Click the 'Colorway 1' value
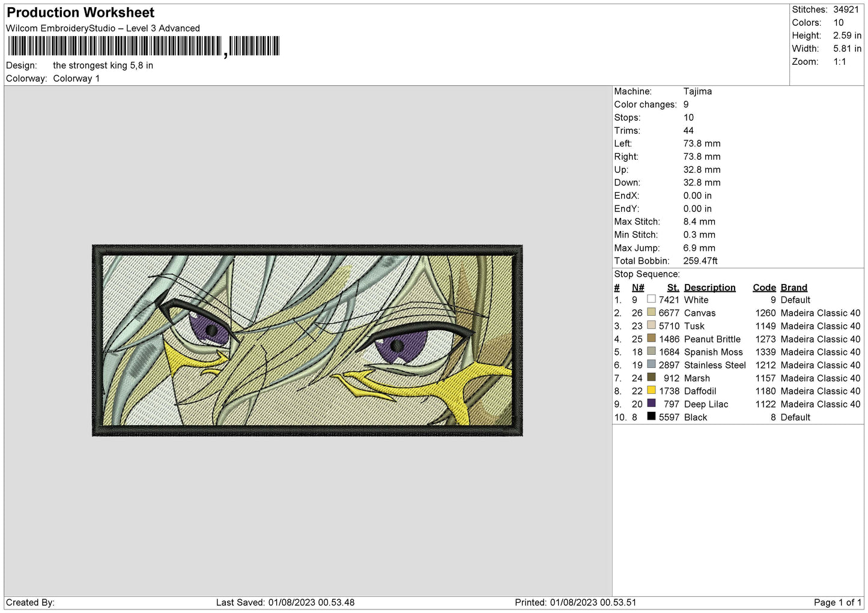The image size is (868, 613). coord(76,79)
